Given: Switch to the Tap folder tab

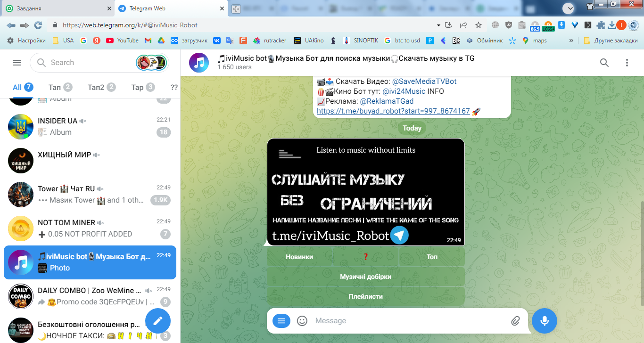Looking at the screenshot, I should coord(143,87).
